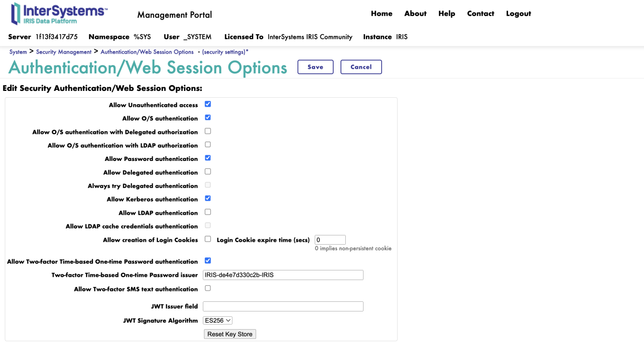Uncheck Allow O/S authentication
644x344 pixels.
[x=208, y=117]
